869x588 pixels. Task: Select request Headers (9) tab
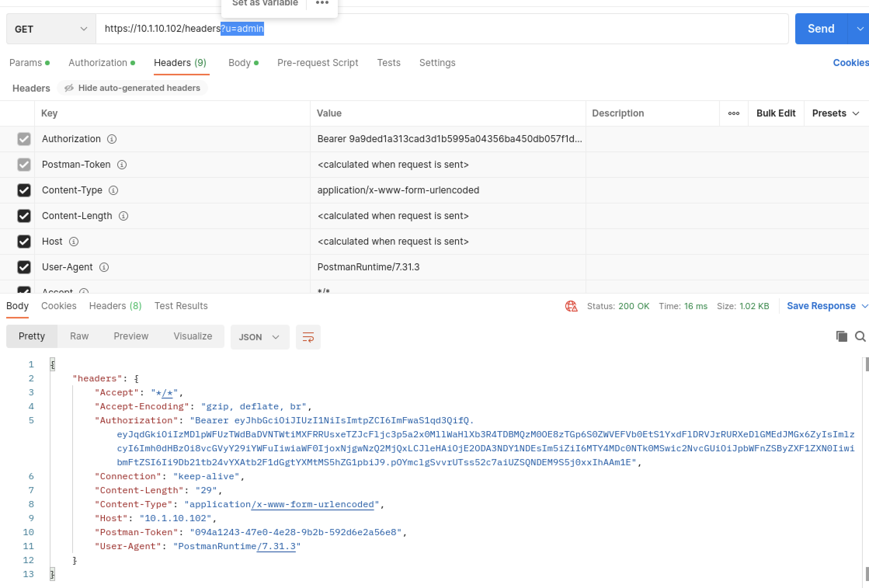(180, 63)
